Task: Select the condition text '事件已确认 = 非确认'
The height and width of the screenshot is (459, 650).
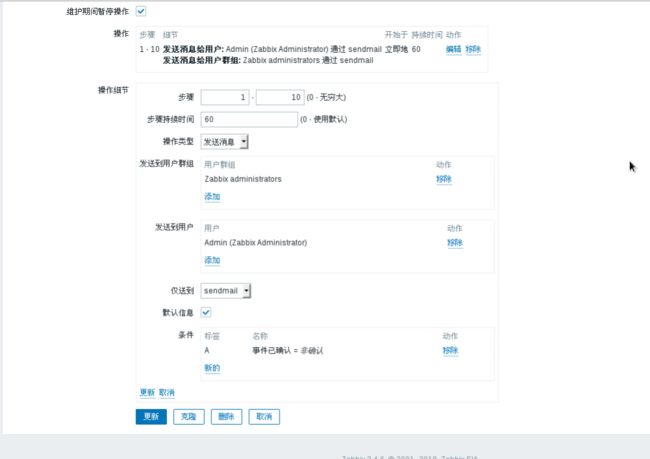Action: point(288,351)
